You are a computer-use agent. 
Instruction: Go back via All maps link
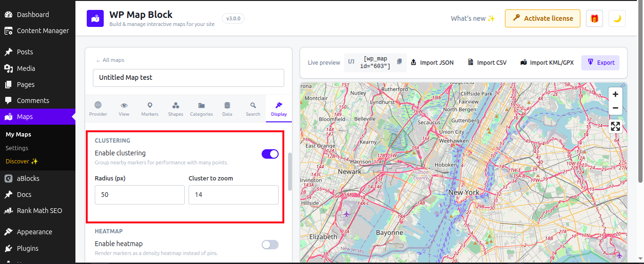point(110,60)
